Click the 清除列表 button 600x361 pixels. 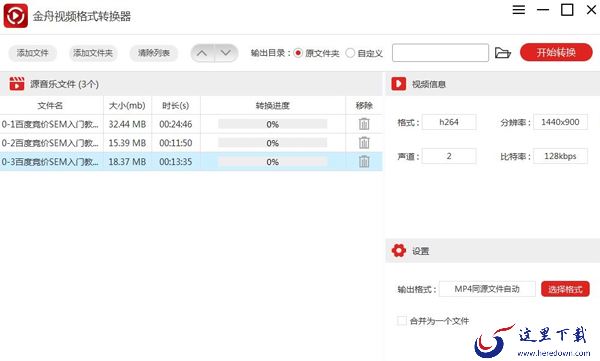154,53
